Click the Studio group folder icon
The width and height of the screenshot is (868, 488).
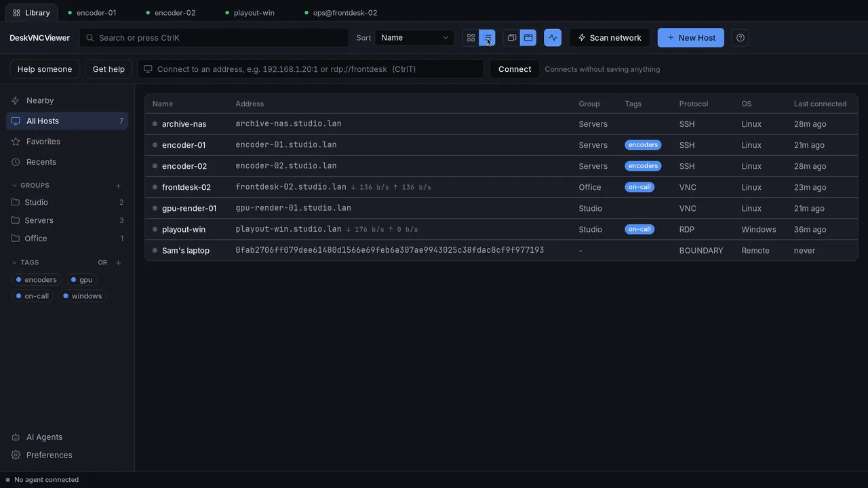click(x=16, y=203)
